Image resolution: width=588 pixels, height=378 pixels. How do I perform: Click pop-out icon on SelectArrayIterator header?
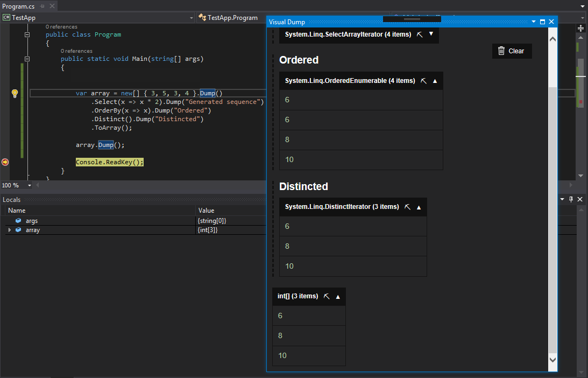(420, 34)
